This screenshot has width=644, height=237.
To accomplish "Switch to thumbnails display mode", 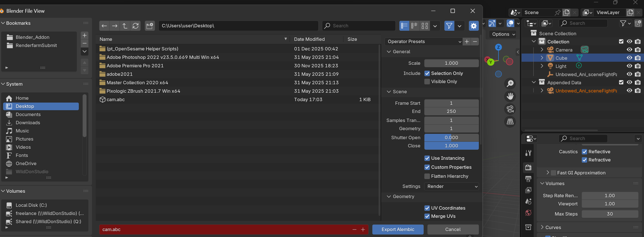I will (425, 26).
